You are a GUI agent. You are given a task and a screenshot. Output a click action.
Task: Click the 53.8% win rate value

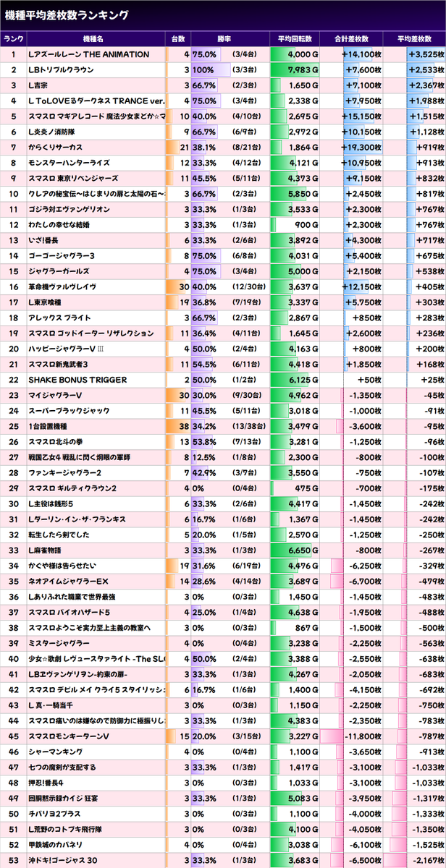point(204,441)
